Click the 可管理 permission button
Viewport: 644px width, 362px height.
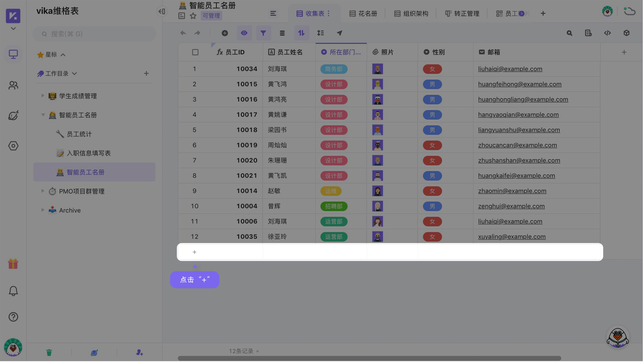coord(211,16)
